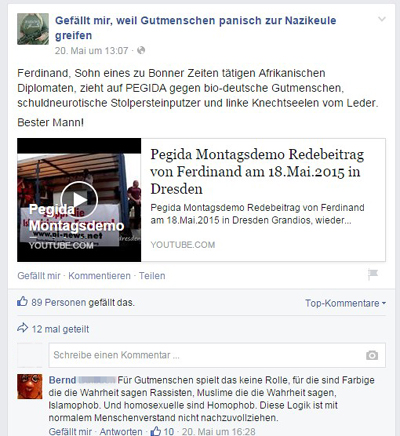Click the share arrow icon beside '12 mal geteilt'
The width and height of the screenshot is (400, 436).
[23, 328]
